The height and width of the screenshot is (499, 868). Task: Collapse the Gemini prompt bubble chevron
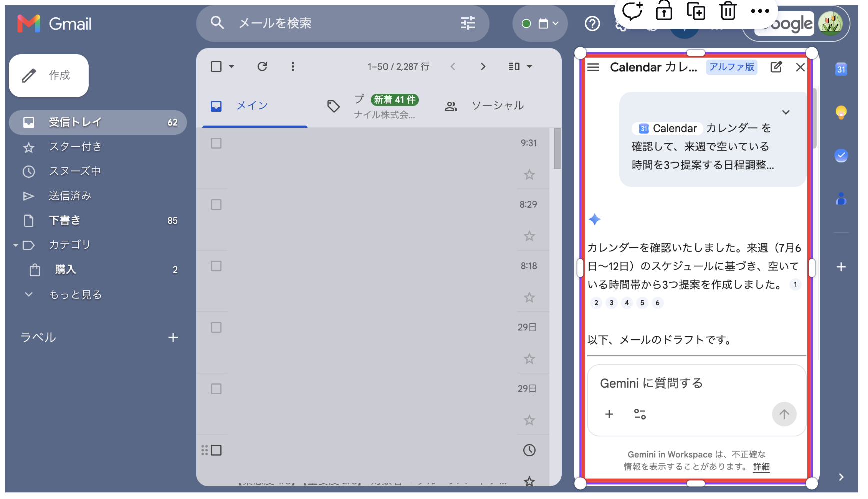[x=786, y=112]
